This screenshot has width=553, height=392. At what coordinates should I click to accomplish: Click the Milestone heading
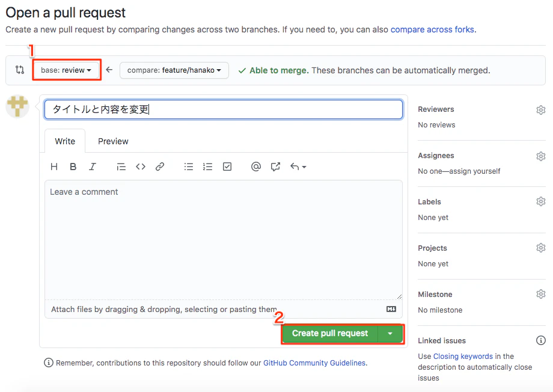coord(435,294)
